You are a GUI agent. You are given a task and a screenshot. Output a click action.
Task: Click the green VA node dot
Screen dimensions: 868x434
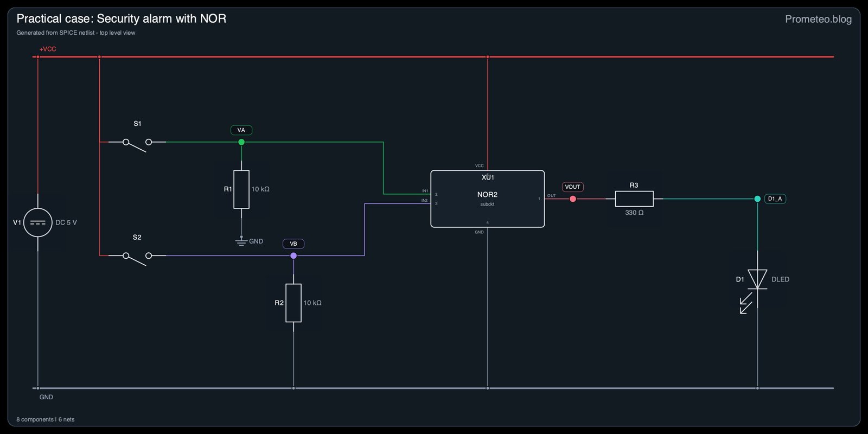coord(241,142)
